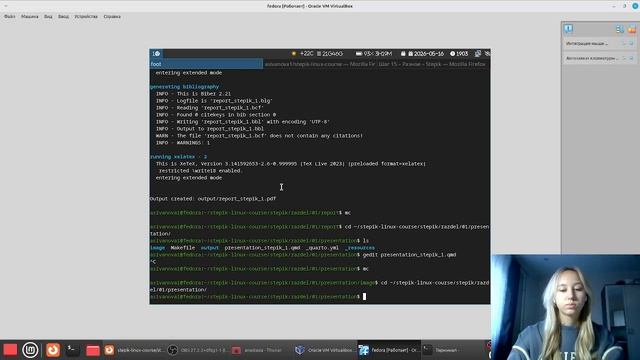Click the battery status indicator

point(373,54)
